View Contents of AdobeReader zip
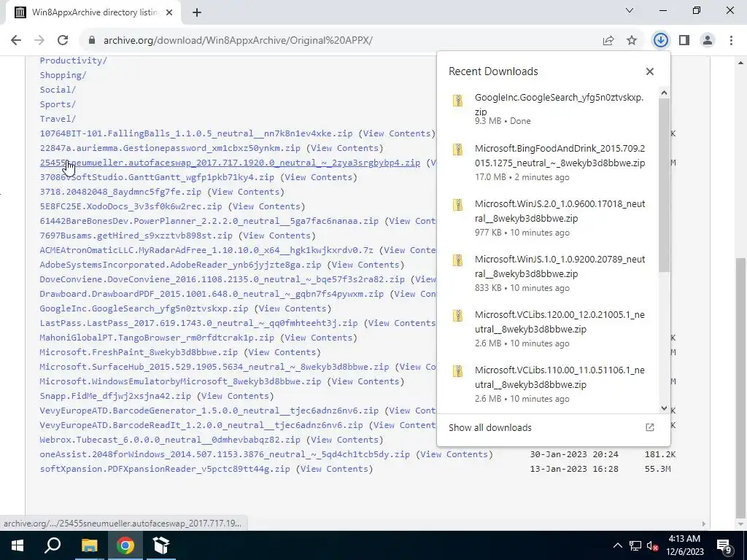Image resolution: width=747 pixels, height=560 pixels. tap(368, 265)
